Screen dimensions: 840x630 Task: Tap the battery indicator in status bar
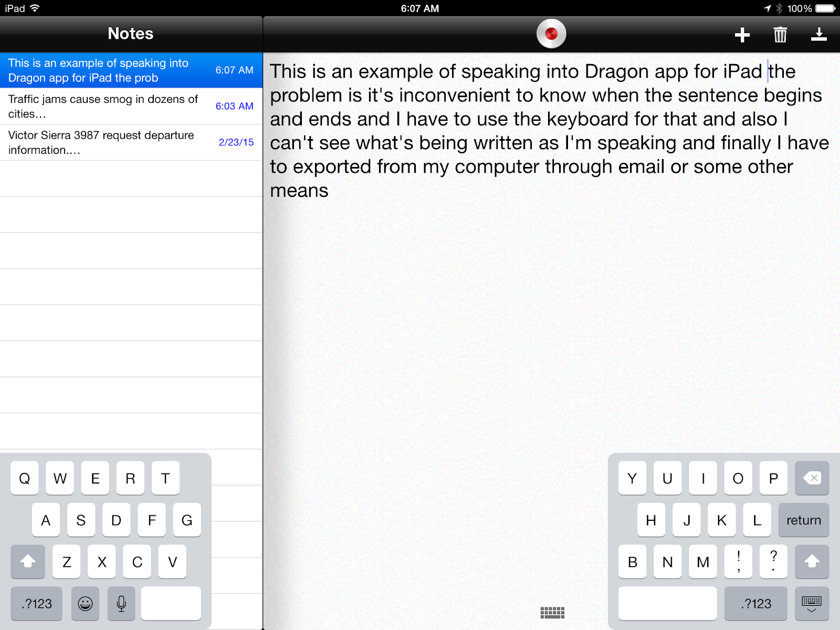pos(825,8)
